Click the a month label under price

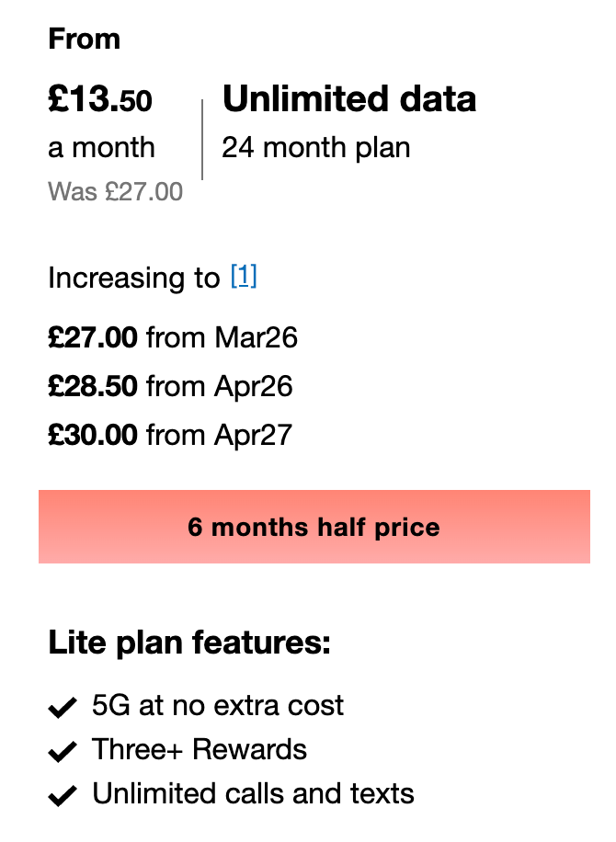tap(101, 148)
